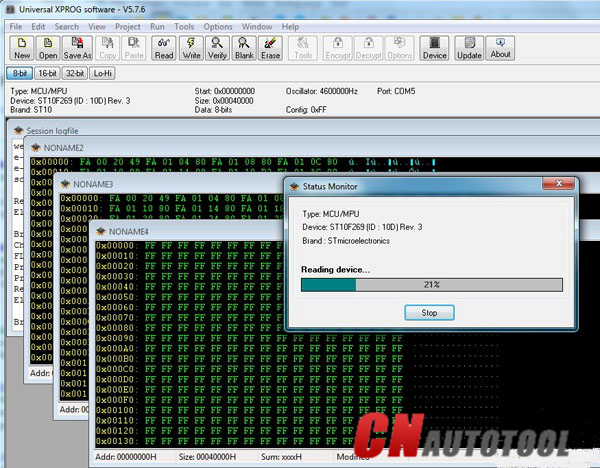
Task: Start device read with Read icon
Action: 164,48
